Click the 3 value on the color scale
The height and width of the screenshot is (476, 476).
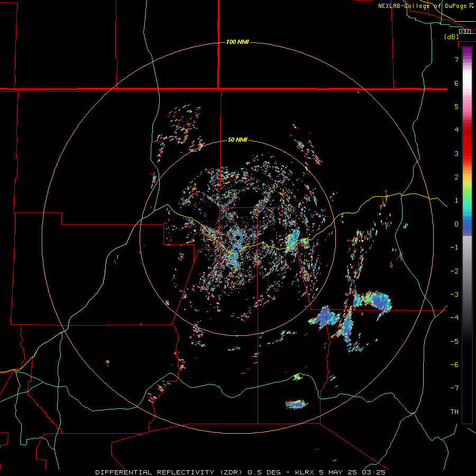tap(456, 153)
